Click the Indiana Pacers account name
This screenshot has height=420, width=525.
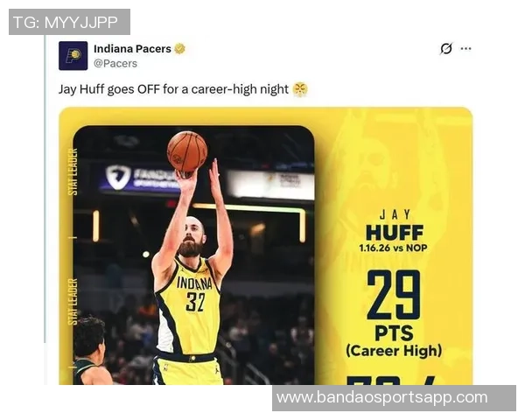point(132,49)
